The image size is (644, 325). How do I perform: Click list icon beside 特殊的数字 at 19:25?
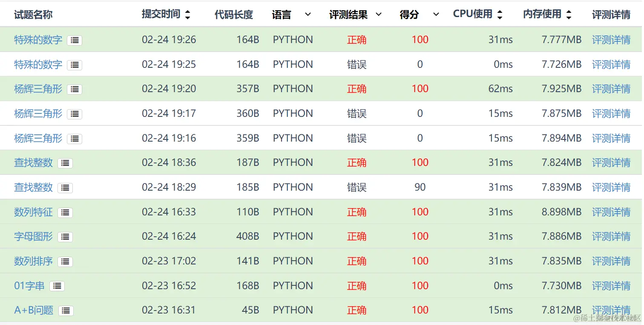click(75, 65)
